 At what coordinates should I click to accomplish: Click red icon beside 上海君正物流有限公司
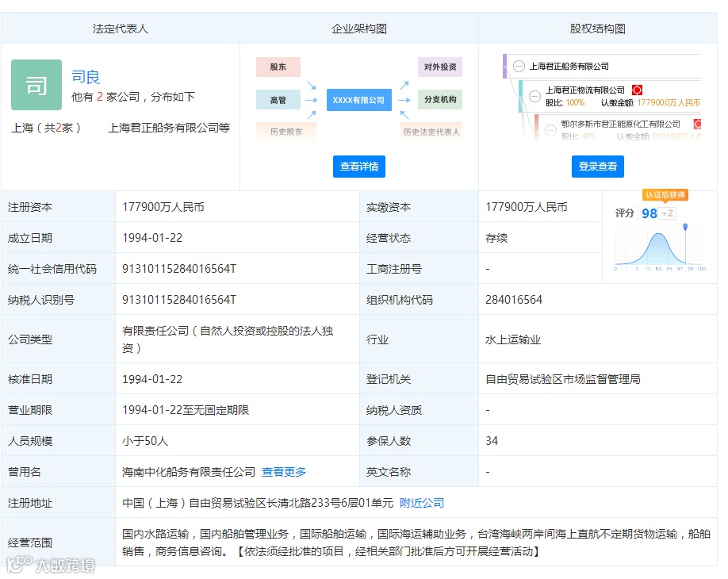click(637, 90)
